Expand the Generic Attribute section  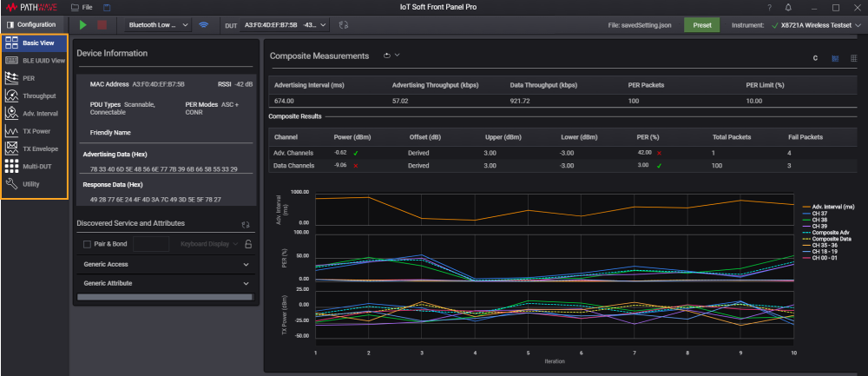166,284
